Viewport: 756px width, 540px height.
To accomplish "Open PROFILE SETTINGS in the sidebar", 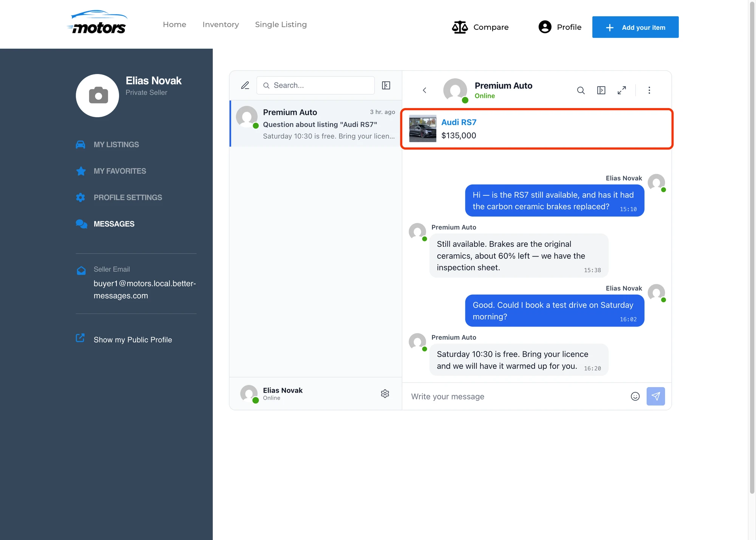I will [x=128, y=198].
